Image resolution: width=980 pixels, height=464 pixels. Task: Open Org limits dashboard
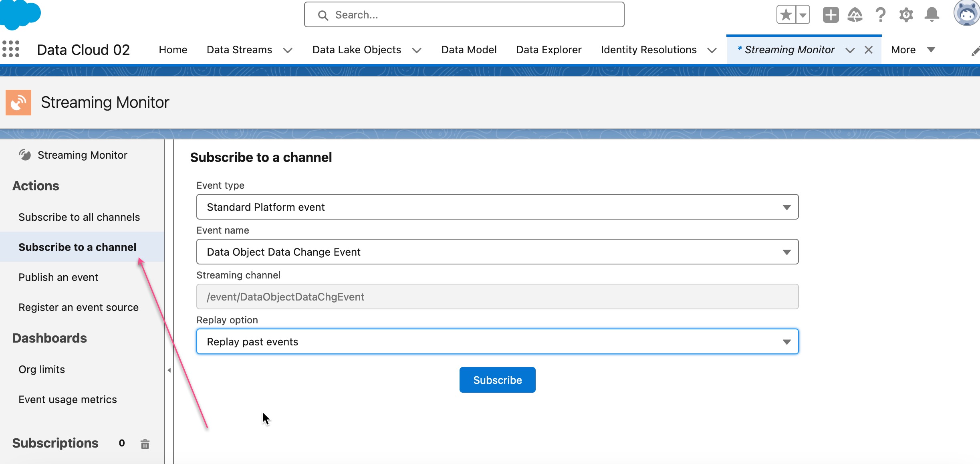pyautogui.click(x=42, y=369)
